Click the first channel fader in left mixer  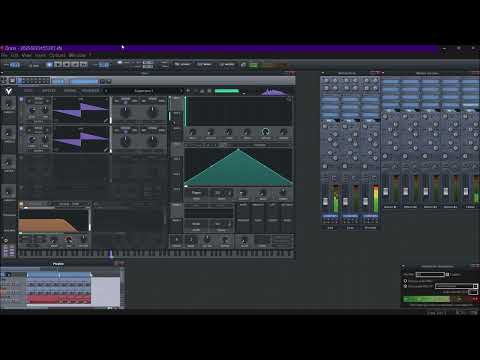point(325,202)
